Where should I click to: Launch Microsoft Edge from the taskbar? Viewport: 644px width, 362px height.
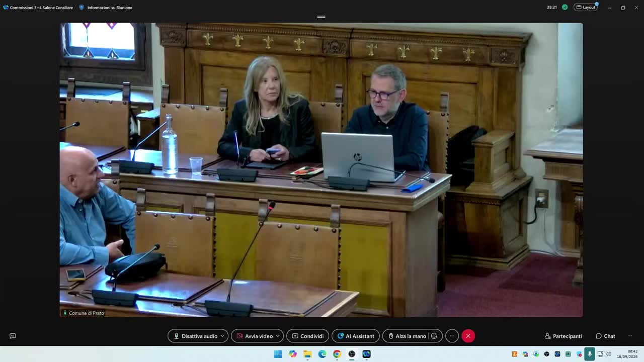click(x=322, y=354)
